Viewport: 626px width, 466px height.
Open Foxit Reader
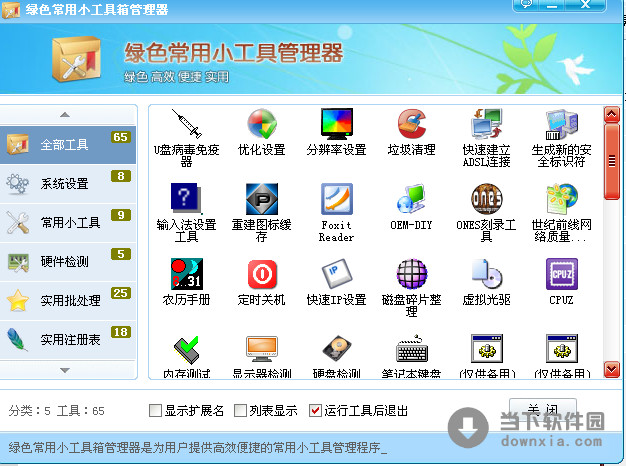pos(337,212)
